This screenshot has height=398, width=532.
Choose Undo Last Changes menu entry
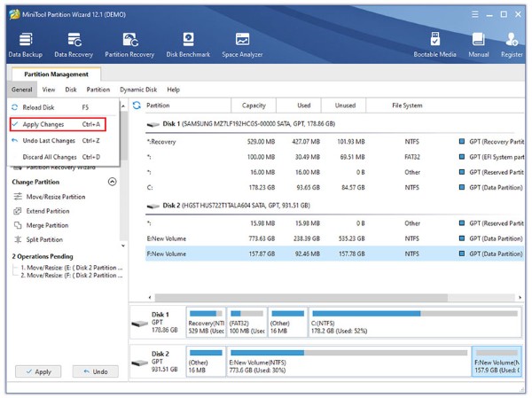click(49, 141)
